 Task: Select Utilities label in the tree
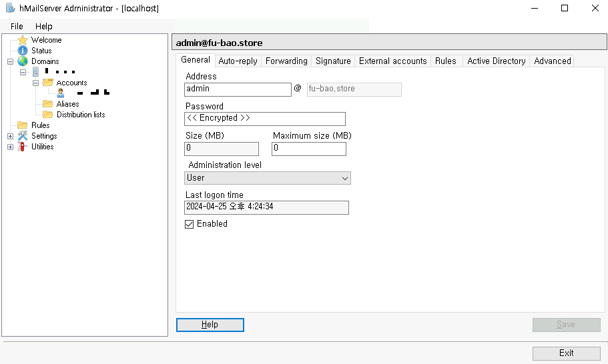[42, 147]
